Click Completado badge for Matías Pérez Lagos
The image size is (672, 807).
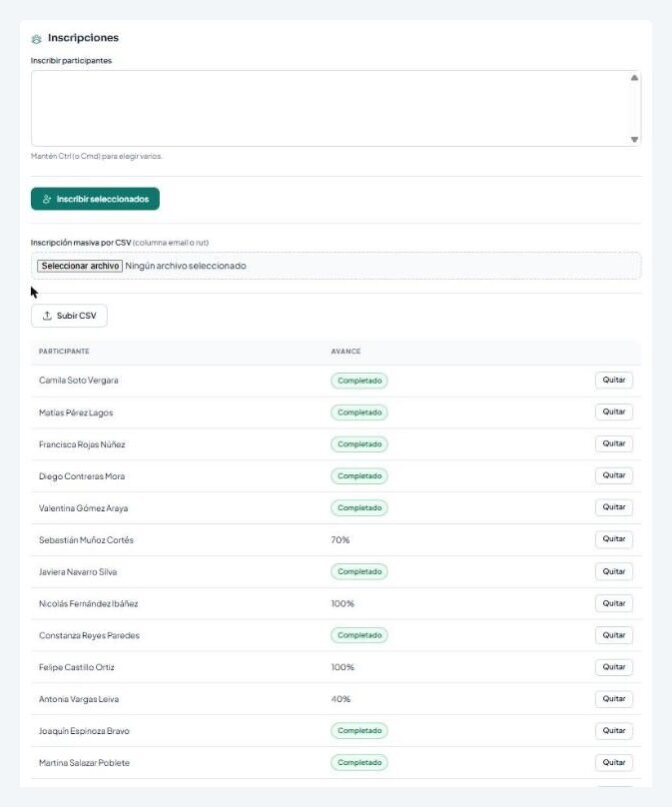pos(359,412)
